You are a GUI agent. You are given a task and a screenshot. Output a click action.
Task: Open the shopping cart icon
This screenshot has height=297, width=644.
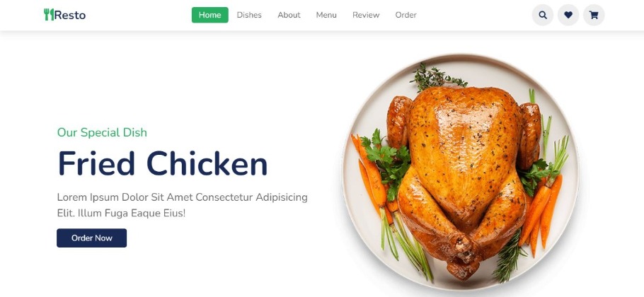pyautogui.click(x=594, y=15)
